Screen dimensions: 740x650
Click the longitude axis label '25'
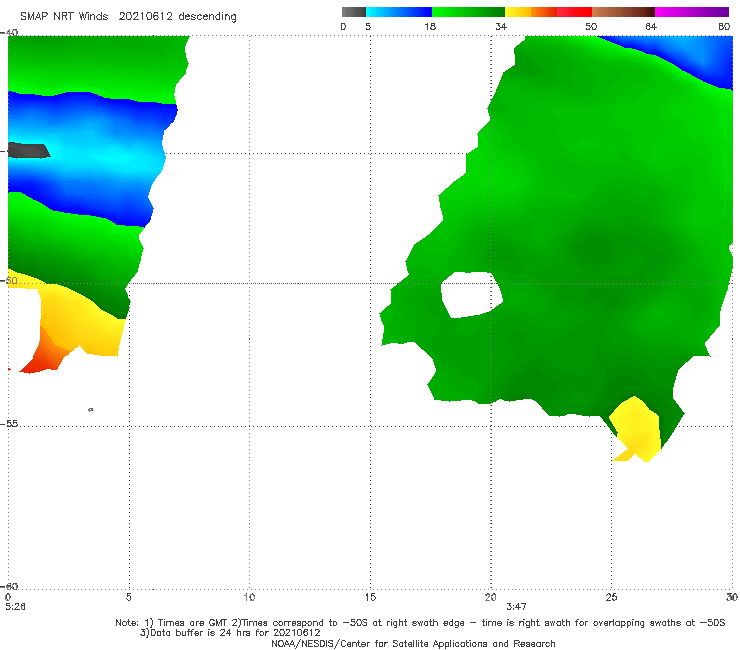(612, 597)
